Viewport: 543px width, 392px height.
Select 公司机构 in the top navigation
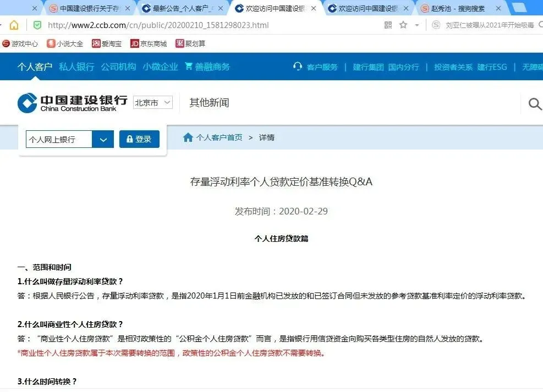118,67
